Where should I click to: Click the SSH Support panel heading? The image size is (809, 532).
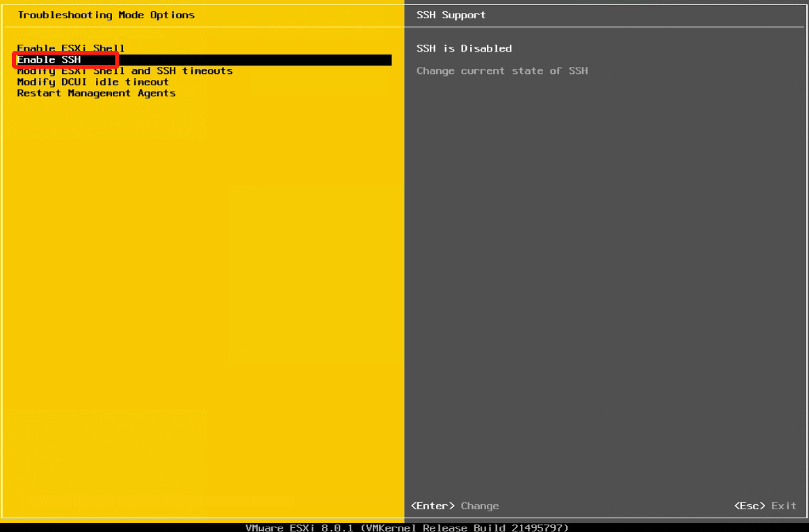point(451,15)
